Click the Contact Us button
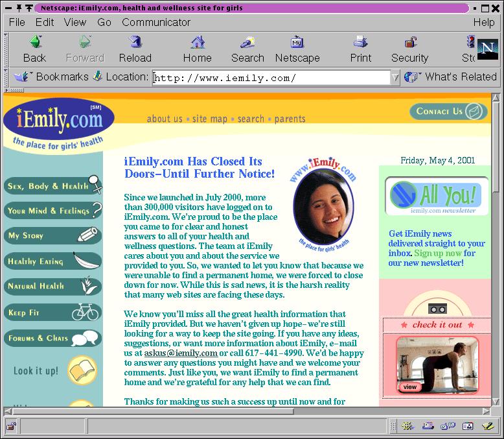Viewport: 504px width, 439px height. pyautogui.click(x=448, y=112)
